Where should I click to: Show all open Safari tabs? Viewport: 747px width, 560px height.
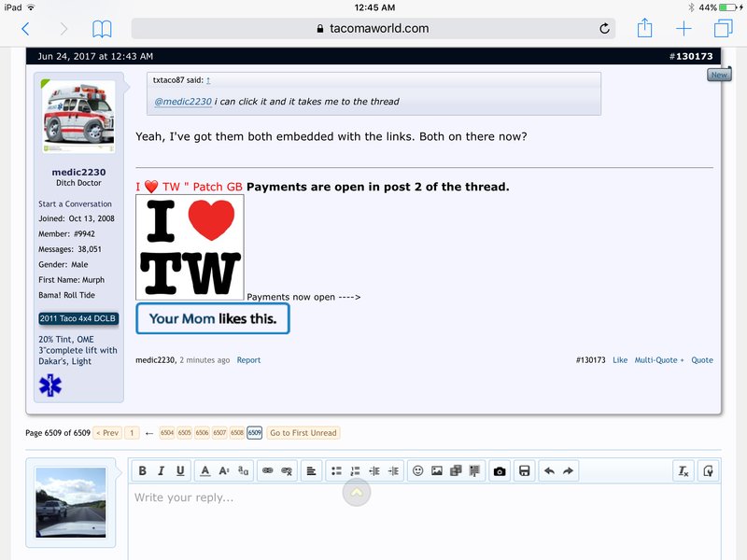click(723, 28)
